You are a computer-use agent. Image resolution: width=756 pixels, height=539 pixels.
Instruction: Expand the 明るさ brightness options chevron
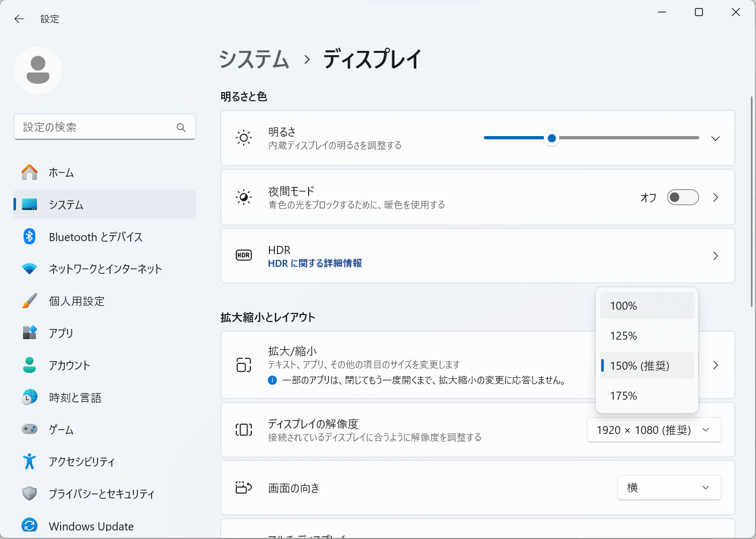[715, 138]
